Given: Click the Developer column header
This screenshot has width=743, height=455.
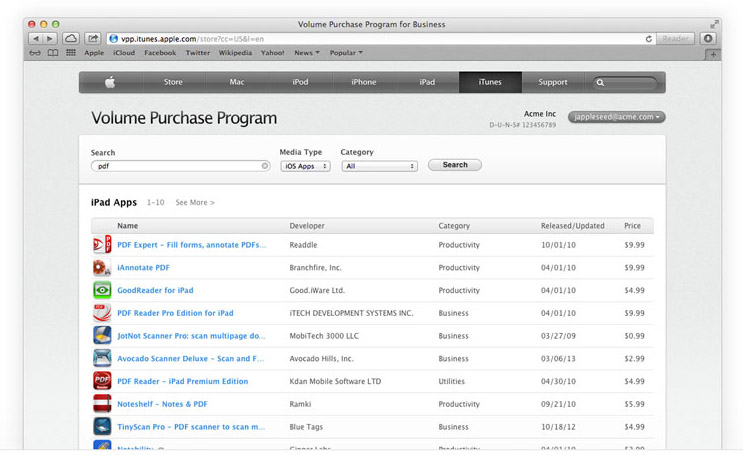Looking at the screenshot, I should pos(307,226).
